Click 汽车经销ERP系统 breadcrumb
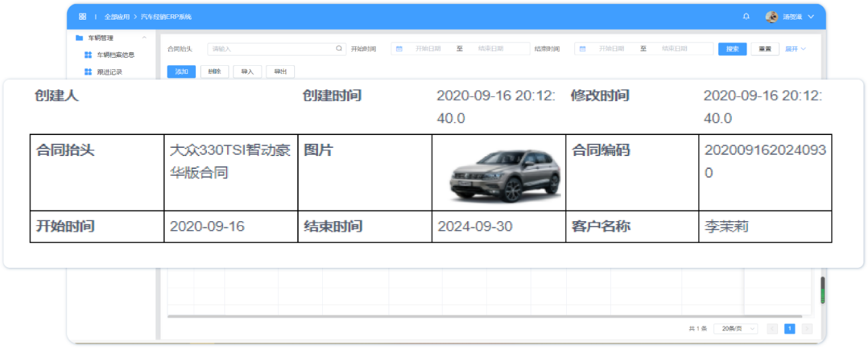The height and width of the screenshot is (348, 868). (x=166, y=16)
